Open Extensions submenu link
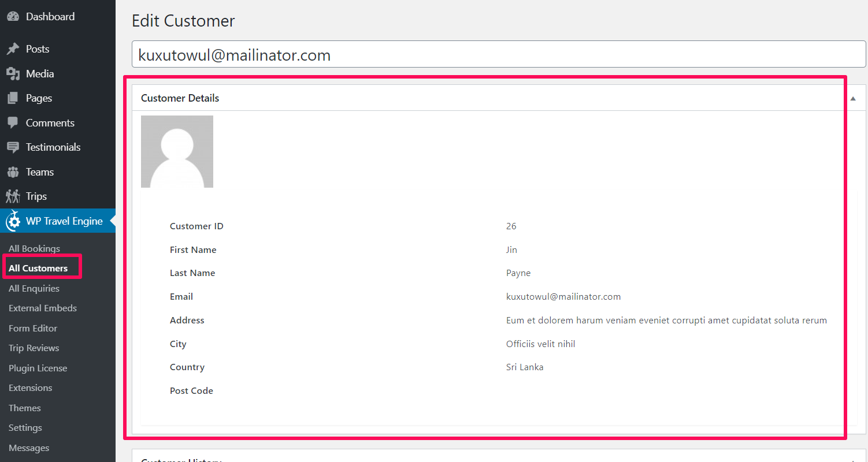 (31, 388)
